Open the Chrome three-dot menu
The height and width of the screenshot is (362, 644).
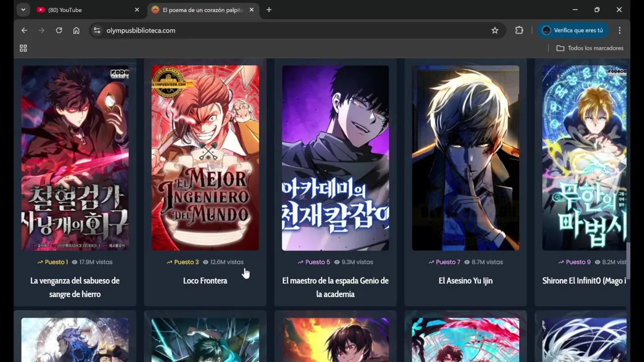click(x=620, y=30)
